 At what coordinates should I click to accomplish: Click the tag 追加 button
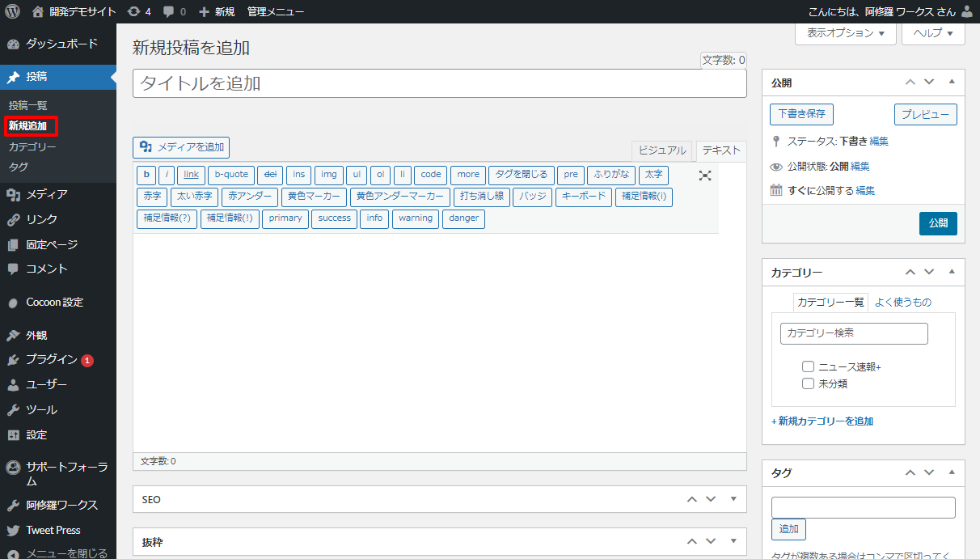[x=788, y=529]
